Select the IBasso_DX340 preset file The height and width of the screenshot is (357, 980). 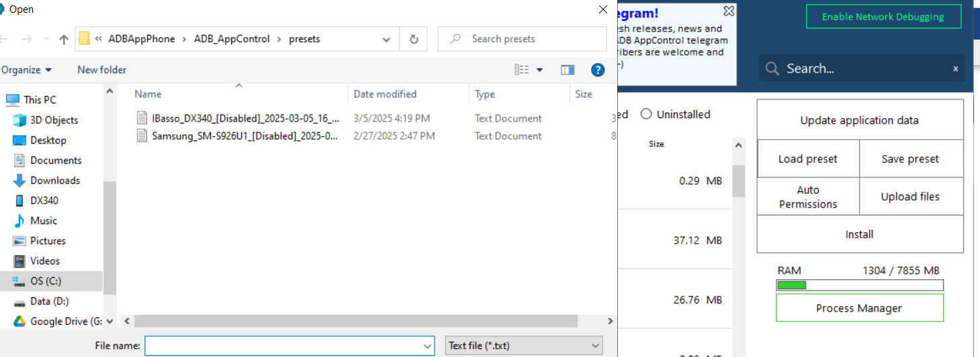pyautogui.click(x=245, y=118)
